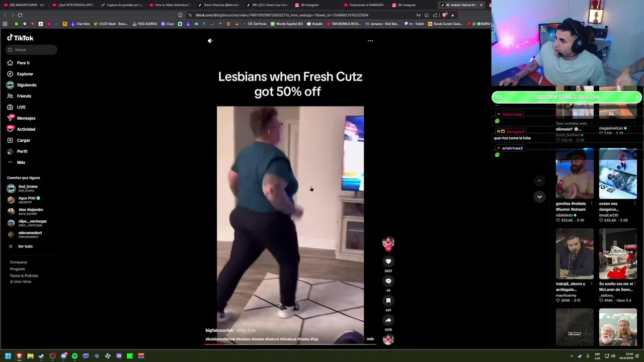Open the miecarsselect followed account
The width and height of the screenshot is (644, 362).
pos(25,234)
